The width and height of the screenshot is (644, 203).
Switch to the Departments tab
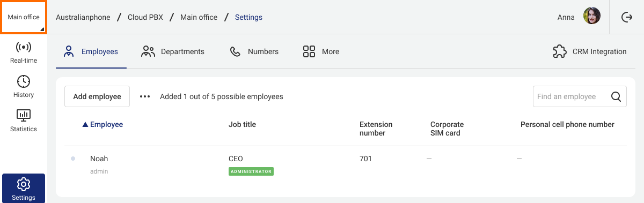pyautogui.click(x=173, y=51)
